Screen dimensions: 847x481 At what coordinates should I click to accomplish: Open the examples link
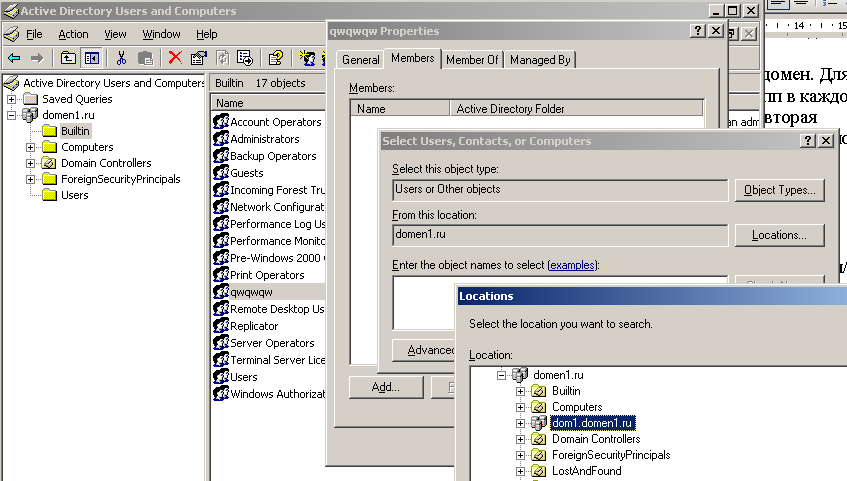coord(572,265)
